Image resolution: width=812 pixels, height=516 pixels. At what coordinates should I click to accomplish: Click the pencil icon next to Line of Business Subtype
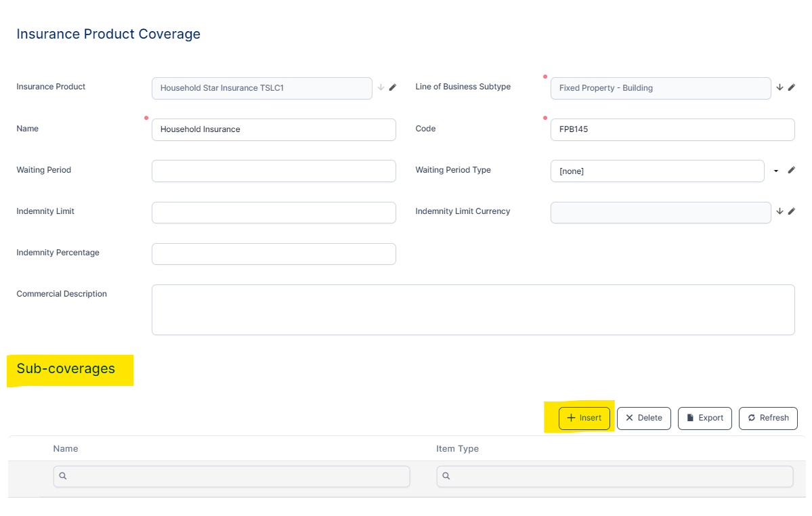coord(792,87)
